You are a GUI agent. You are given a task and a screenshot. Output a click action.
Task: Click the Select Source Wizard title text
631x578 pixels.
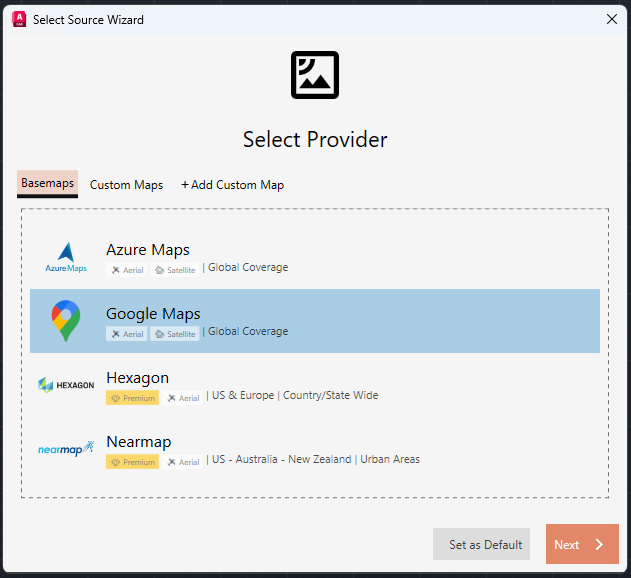coord(88,20)
